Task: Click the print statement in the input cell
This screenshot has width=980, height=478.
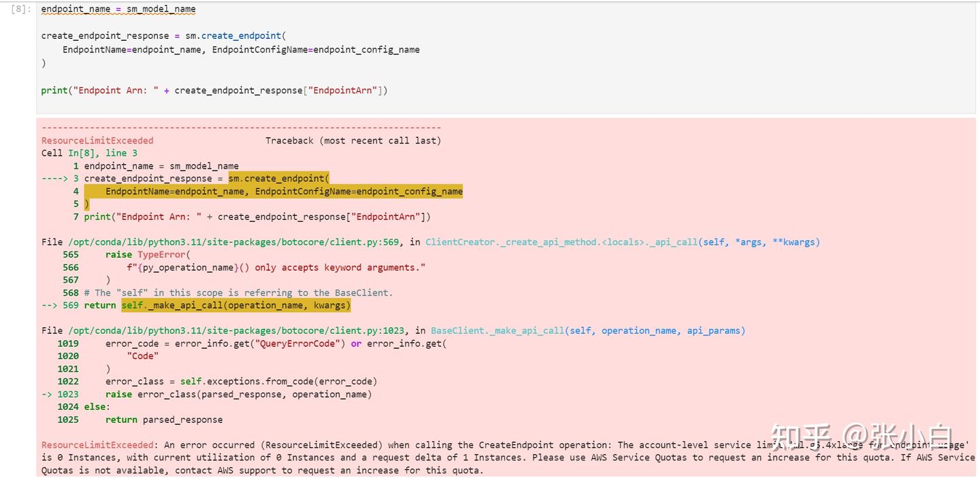Action: [214, 90]
